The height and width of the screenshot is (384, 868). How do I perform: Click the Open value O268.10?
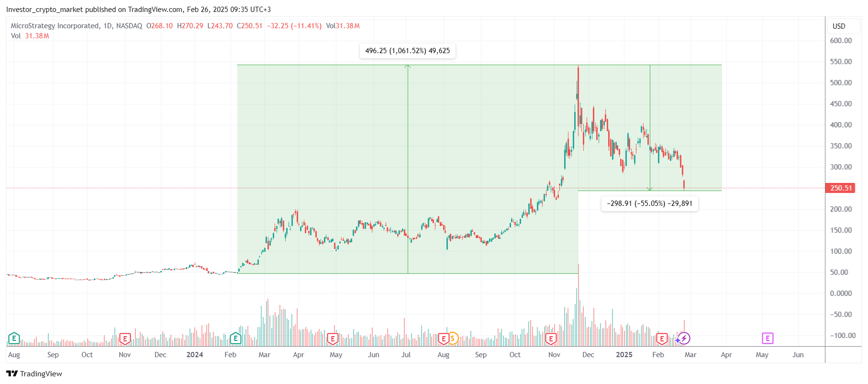point(159,26)
